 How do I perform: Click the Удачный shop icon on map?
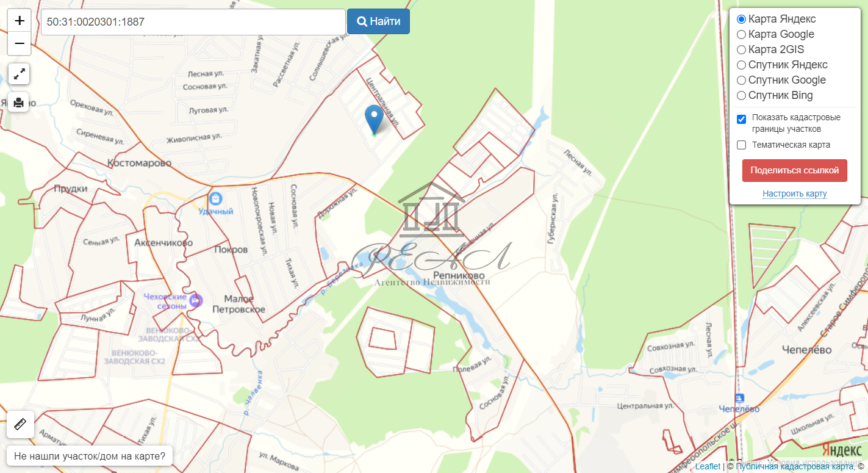click(215, 199)
